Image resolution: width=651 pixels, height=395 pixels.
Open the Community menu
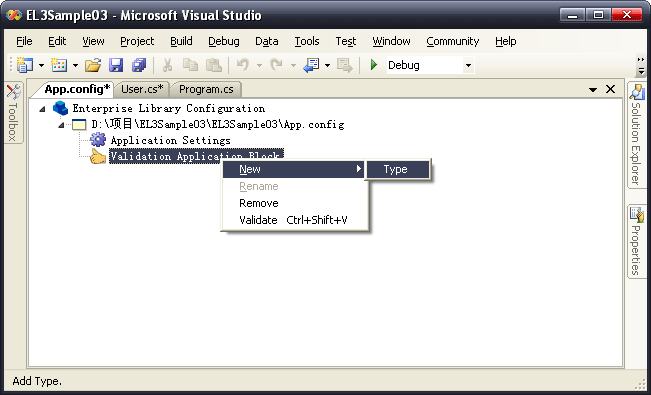click(x=453, y=41)
